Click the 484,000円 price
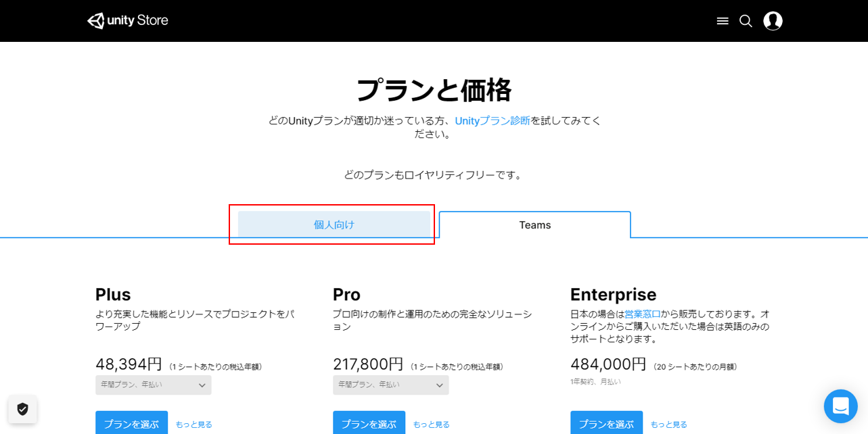 tap(608, 364)
